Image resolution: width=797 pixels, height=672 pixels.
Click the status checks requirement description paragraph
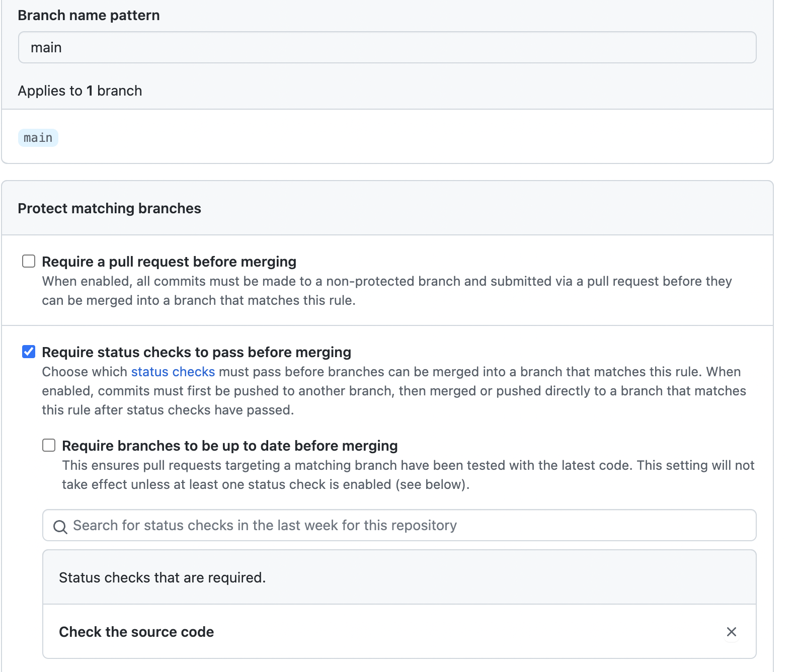point(393,391)
